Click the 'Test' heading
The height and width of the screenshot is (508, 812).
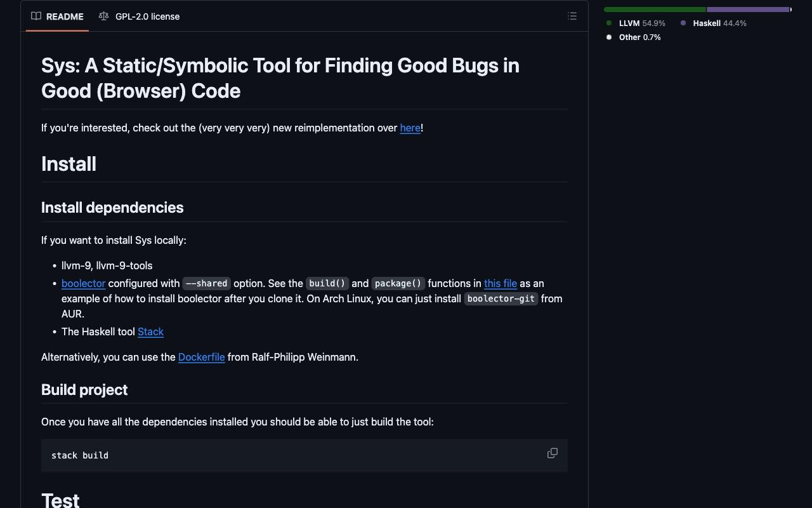[60, 499]
